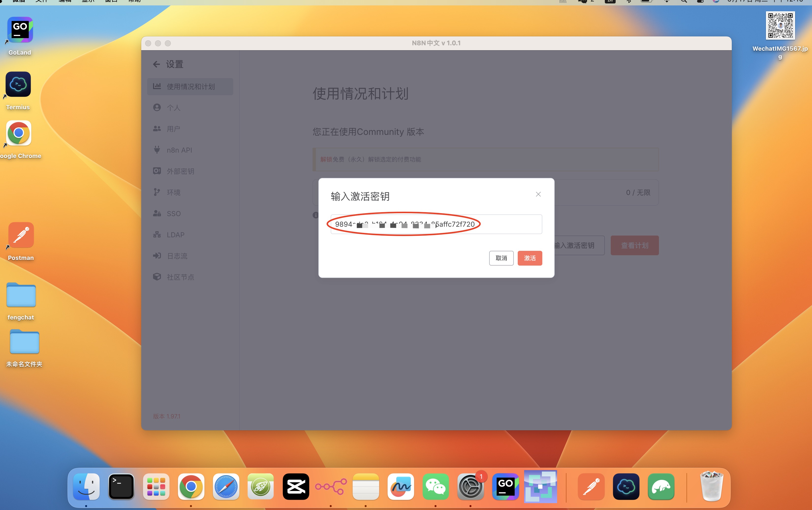Click the 版本 1.97.1 text at the sidebar bottom
This screenshot has height=510, width=812.
point(167,416)
